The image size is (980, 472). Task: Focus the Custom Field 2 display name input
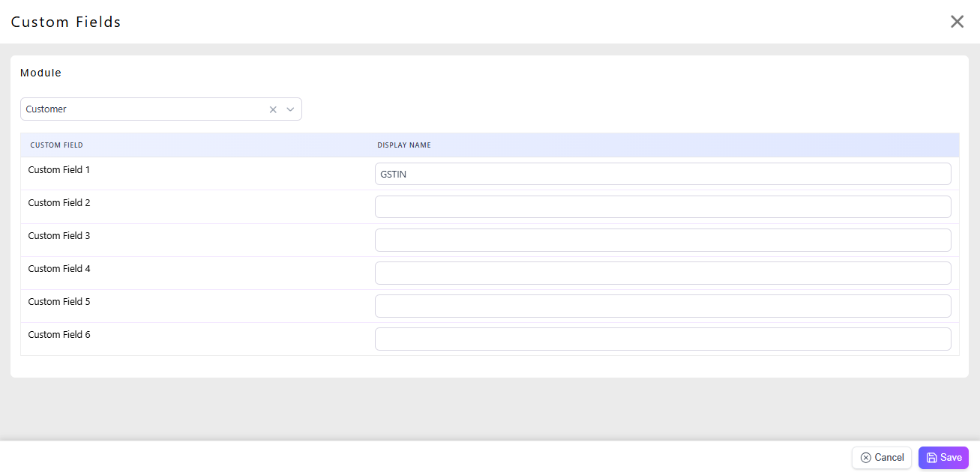(662, 207)
